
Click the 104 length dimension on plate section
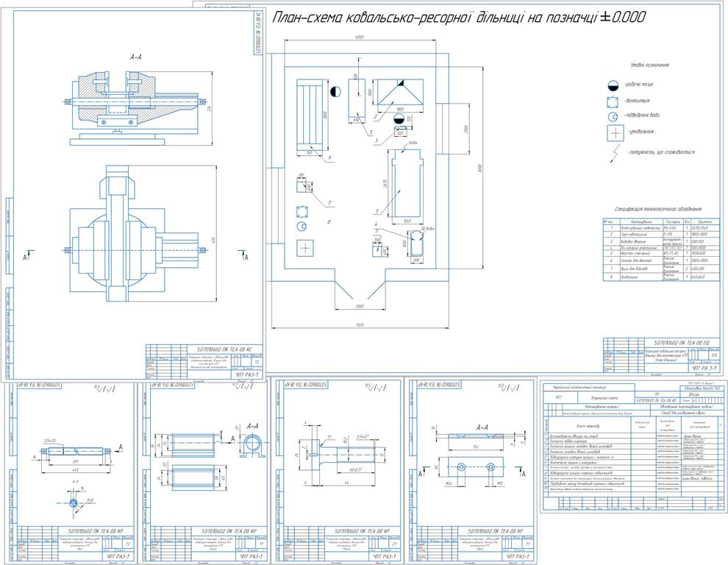[x=476, y=447]
